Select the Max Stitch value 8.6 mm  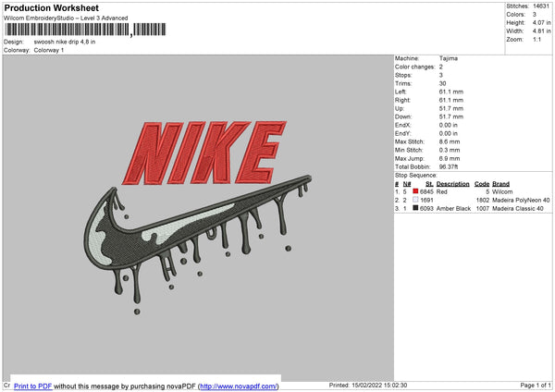[x=450, y=141]
